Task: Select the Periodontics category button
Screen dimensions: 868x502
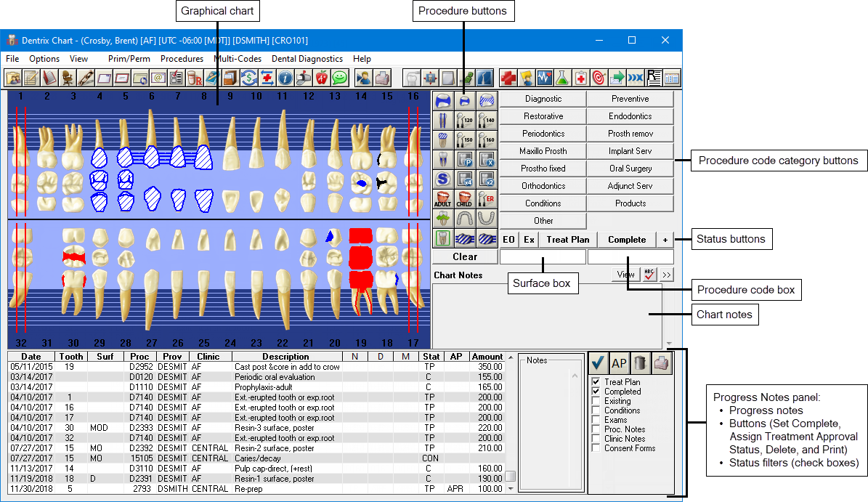Action: (x=543, y=134)
